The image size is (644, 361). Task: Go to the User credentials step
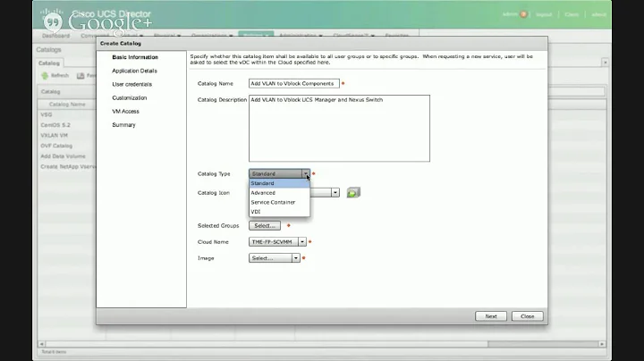(131, 85)
